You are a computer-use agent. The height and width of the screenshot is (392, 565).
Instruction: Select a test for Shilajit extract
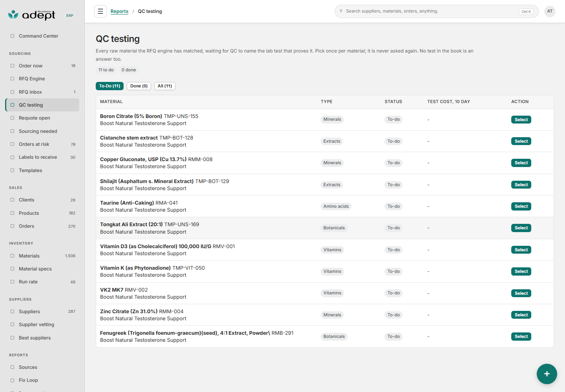(521, 185)
